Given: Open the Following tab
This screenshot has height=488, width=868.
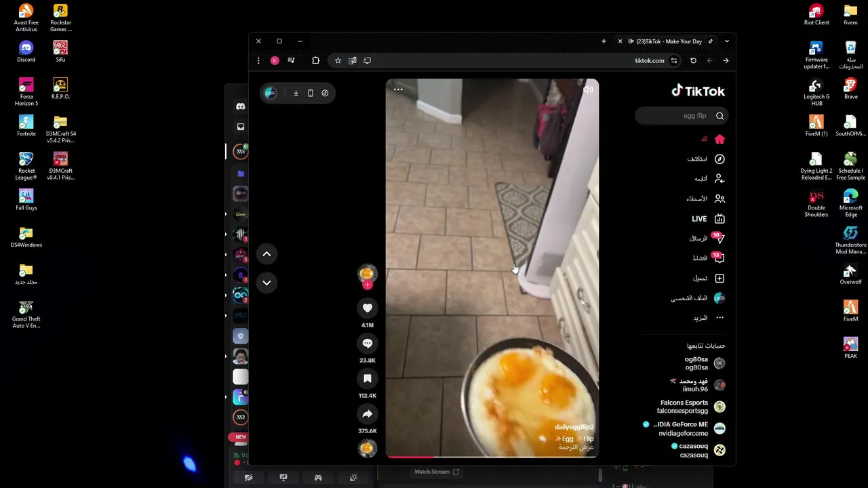Looking at the screenshot, I should 709,179.
